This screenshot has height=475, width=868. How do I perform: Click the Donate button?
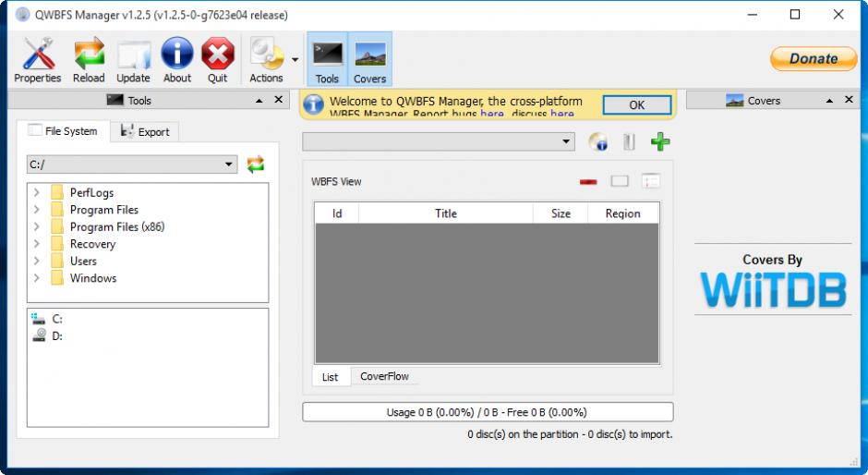[x=814, y=59]
